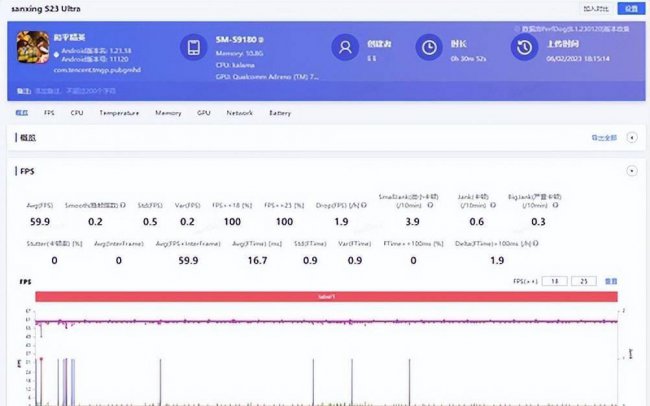This screenshot has height=406, width=650.
Task: Click info icon next to Jank label
Action: pyautogui.click(x=493, y=205)
